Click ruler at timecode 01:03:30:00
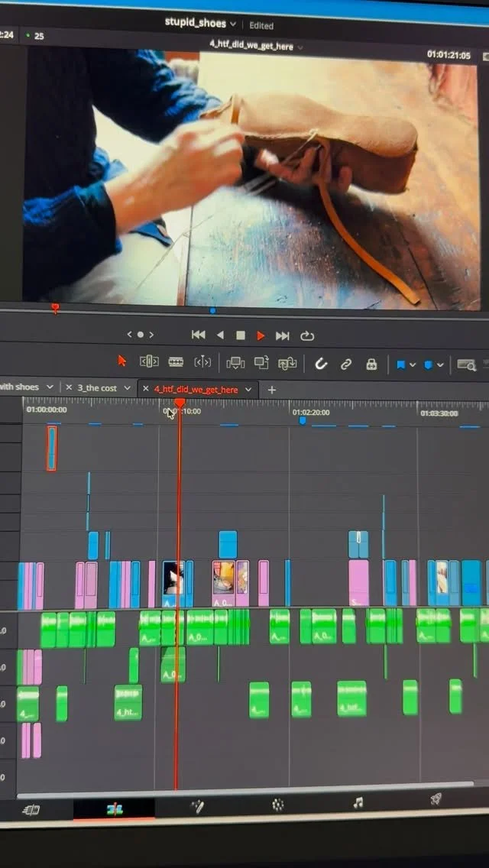 pos(439,413)
